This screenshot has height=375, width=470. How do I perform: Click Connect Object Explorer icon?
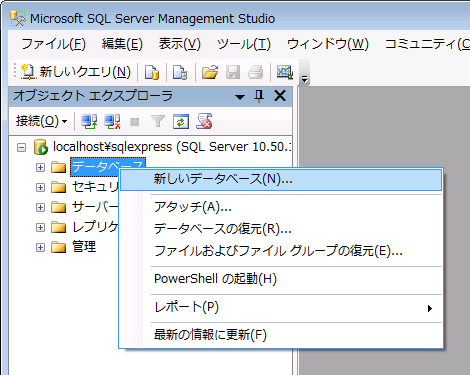tap(89, 122)
